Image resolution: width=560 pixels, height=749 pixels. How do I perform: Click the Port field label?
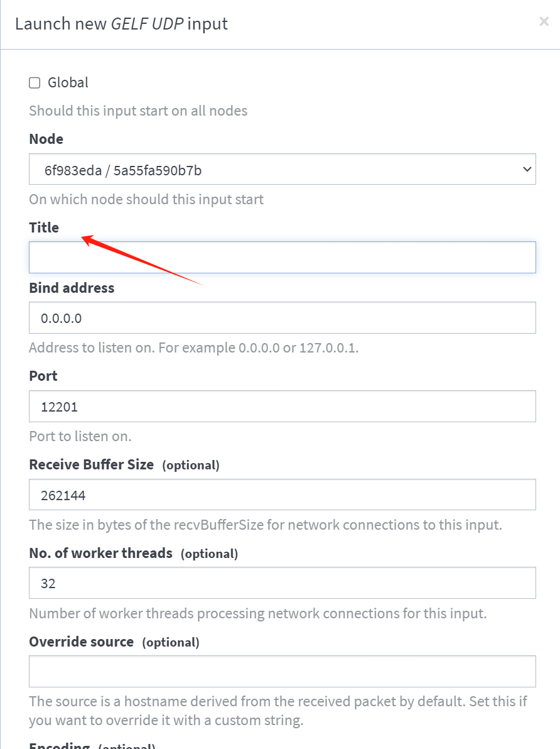(43, 376)
